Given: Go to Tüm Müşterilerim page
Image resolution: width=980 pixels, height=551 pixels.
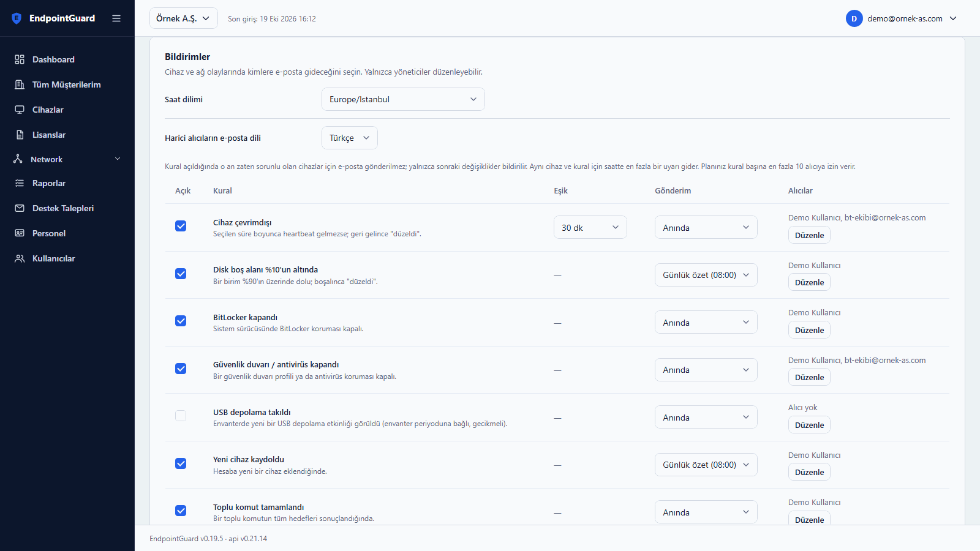Looking at the screenshot, I should click(67, 84).
